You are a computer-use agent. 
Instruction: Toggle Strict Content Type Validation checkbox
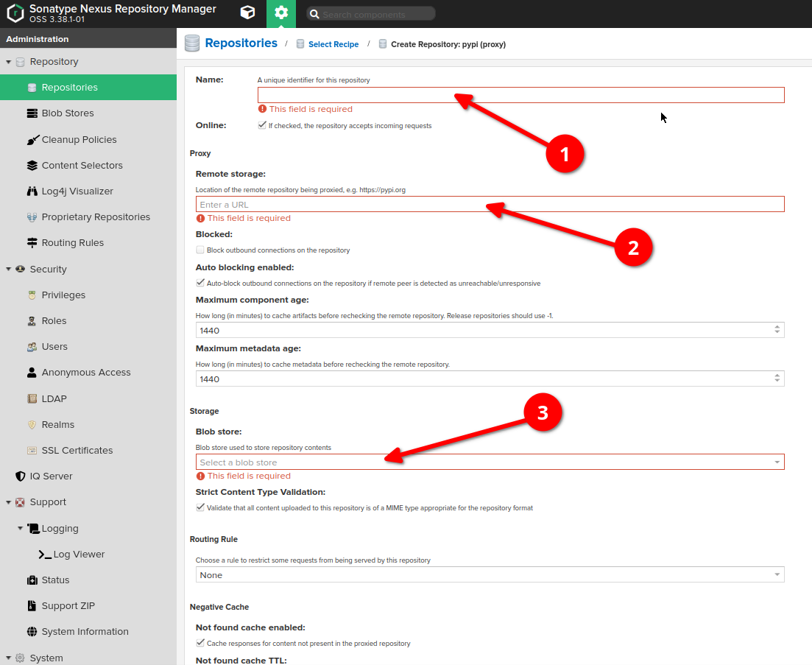coord(200,507)
